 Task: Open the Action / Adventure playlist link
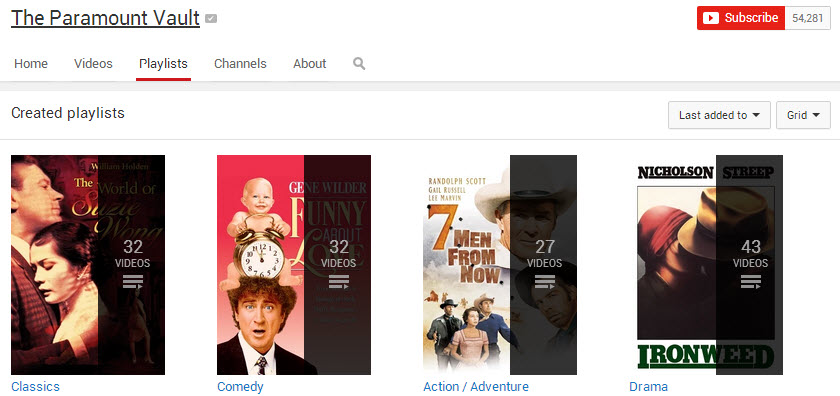476,386
